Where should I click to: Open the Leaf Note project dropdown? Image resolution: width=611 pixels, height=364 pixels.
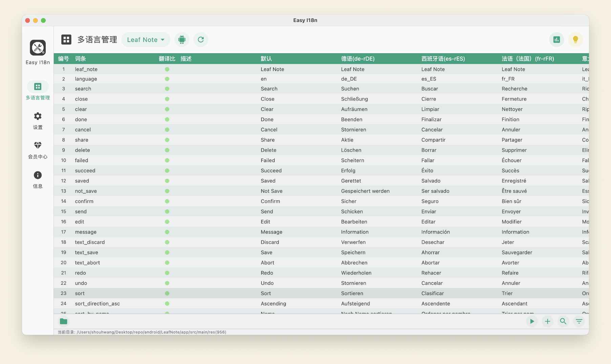click(x=146, y=40)
